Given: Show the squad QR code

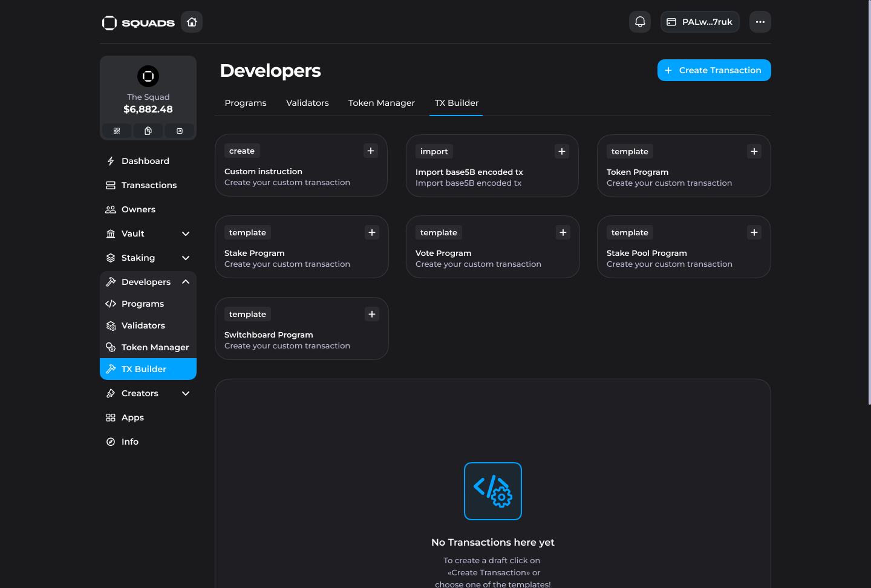Looking at the screenshot, I should (x=117, y=131).
